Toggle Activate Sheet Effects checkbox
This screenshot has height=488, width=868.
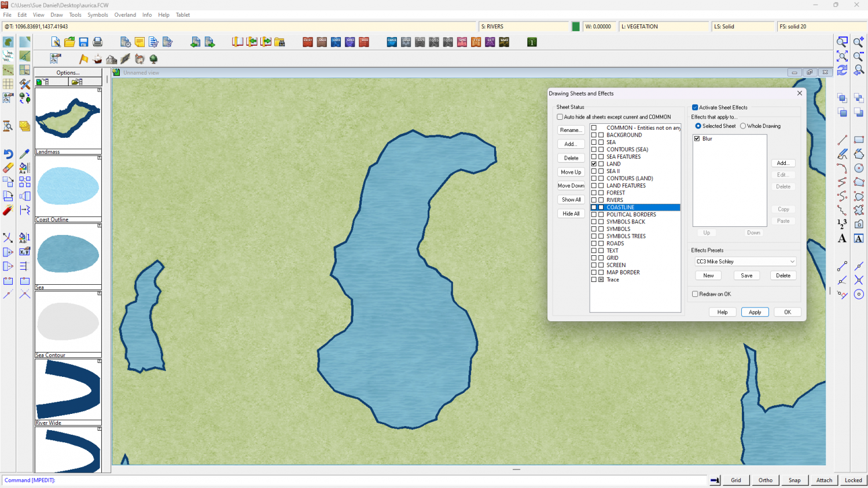pyautogui.click(x=695, y=108)
